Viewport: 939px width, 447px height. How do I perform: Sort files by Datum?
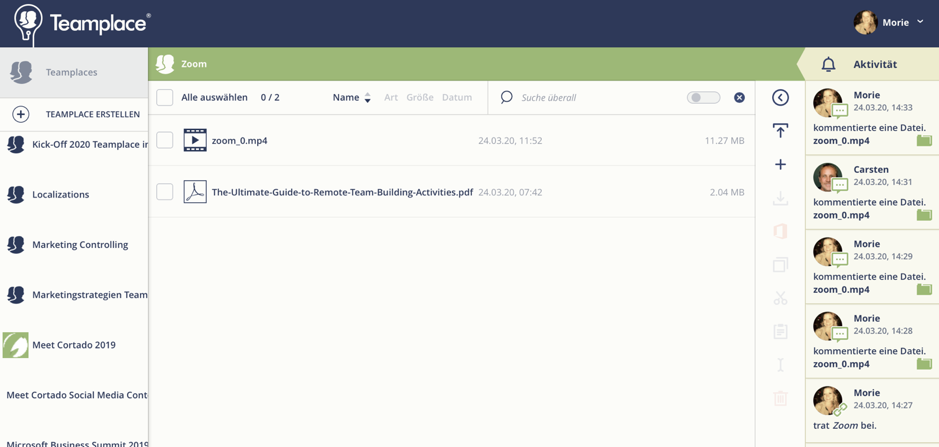457,98
